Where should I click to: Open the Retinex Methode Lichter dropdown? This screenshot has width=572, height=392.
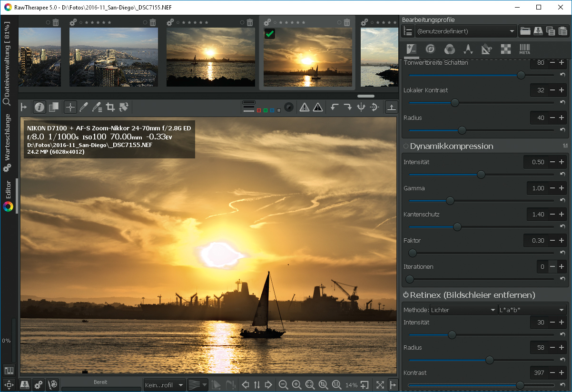pyautogui.click(x=464, y=310)
